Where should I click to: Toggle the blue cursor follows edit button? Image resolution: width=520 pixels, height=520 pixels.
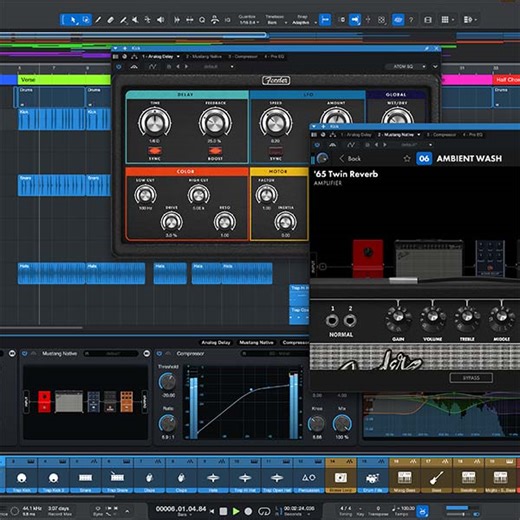pyautogui.click(x=355, y=20)
